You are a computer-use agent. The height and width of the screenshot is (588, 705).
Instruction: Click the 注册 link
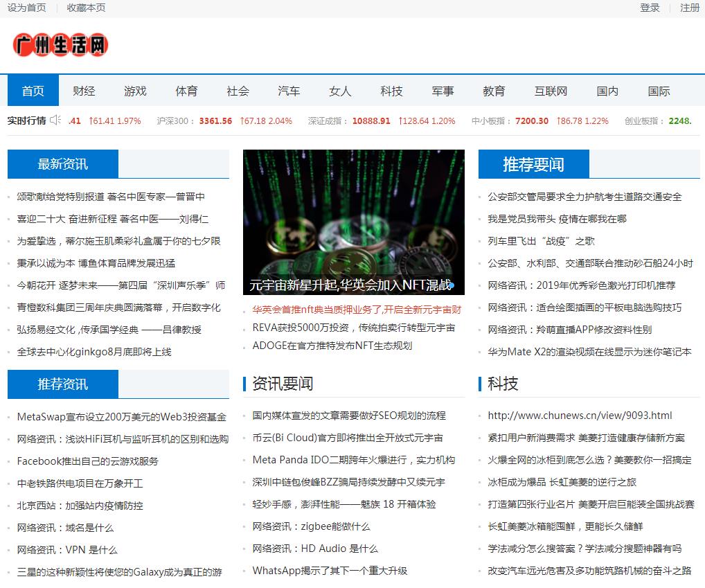point(690,8)
